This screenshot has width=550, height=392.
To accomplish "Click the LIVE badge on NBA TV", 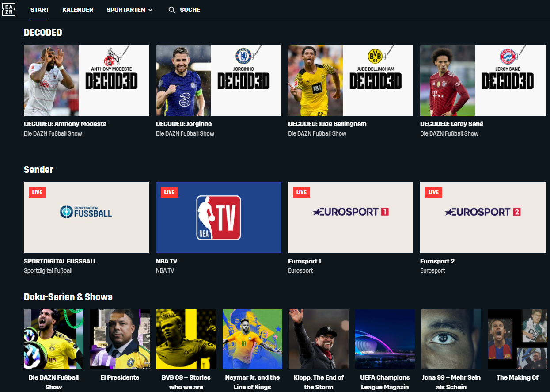I will 169,192.
